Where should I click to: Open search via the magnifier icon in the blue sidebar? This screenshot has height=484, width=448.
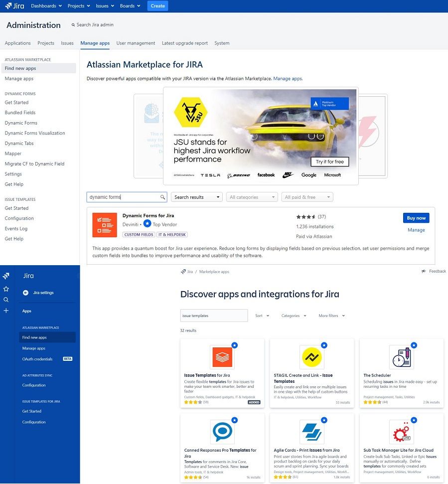(6, 300)
